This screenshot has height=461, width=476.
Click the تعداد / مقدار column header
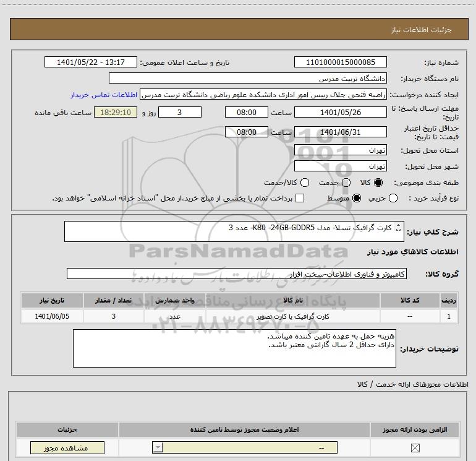(114, 300)
